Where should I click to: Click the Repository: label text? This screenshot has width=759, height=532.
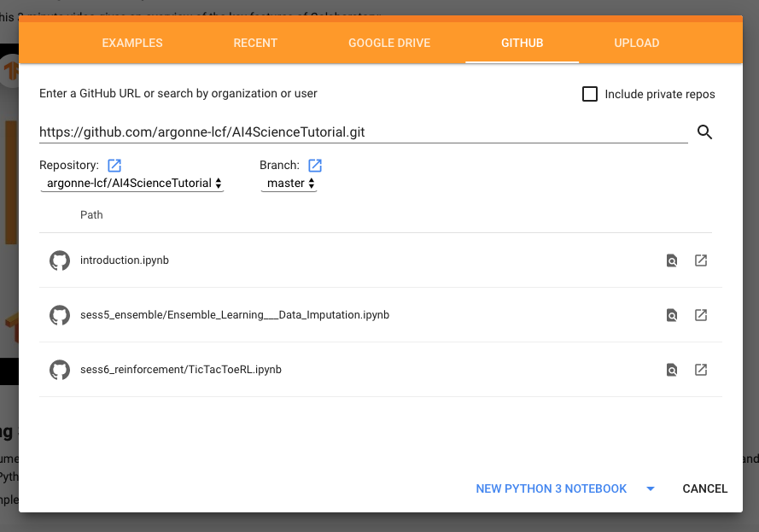pyautogui.click(x=69, y=166)
